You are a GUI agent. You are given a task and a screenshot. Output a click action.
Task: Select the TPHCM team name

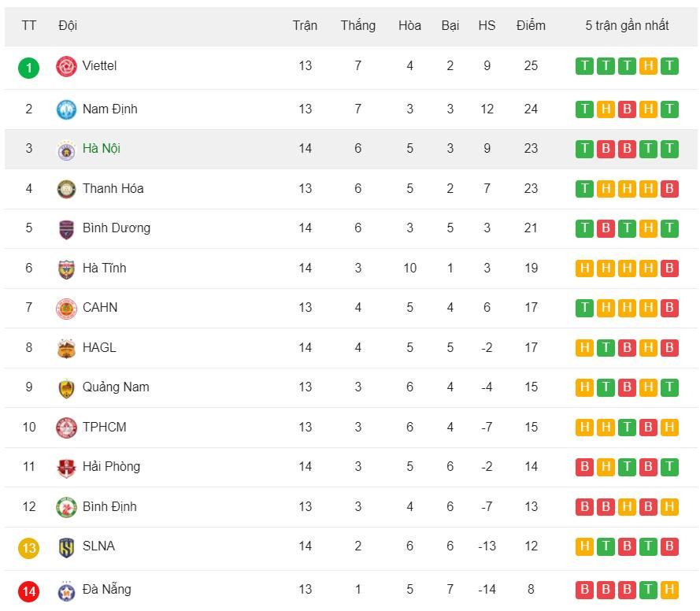[x=104, y=428]
